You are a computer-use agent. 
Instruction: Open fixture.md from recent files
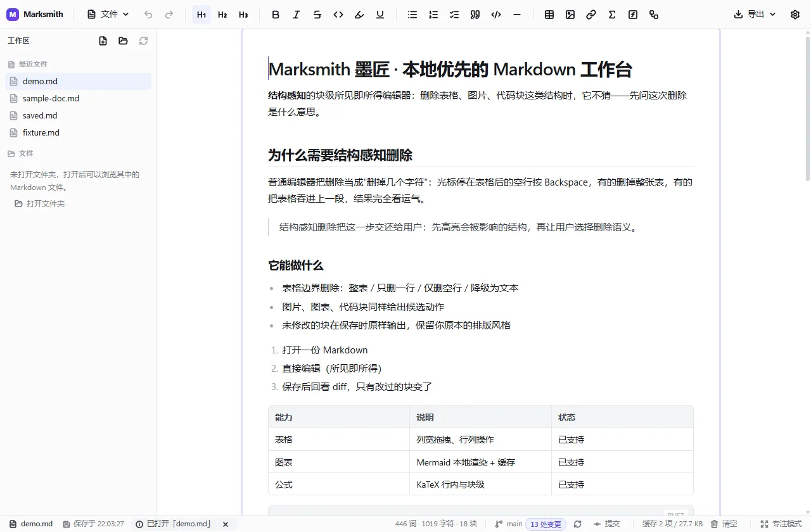pyautogui.click(x=79, y=132)
